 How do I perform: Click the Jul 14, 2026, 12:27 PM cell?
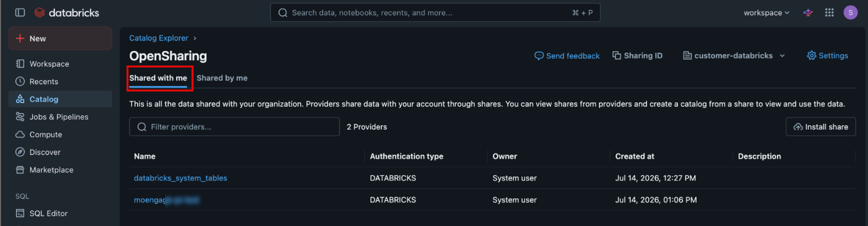coord(655,178)
